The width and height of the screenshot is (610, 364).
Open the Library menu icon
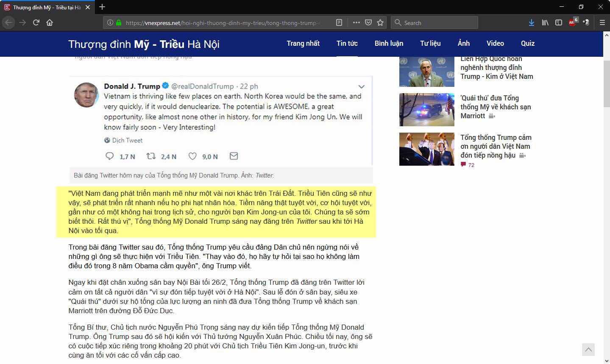click(x=545, y=22)
